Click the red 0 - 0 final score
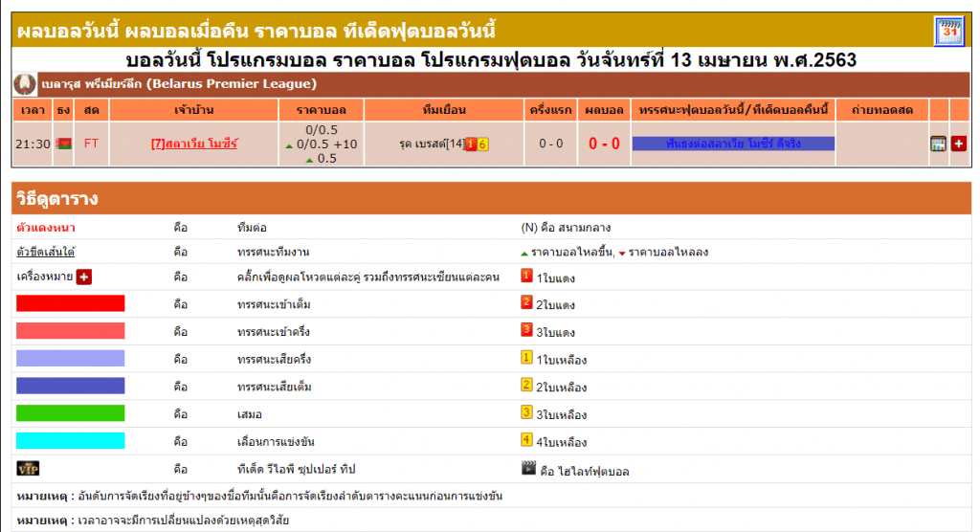Viewport: 980px width, 532px height. point(604,144)
